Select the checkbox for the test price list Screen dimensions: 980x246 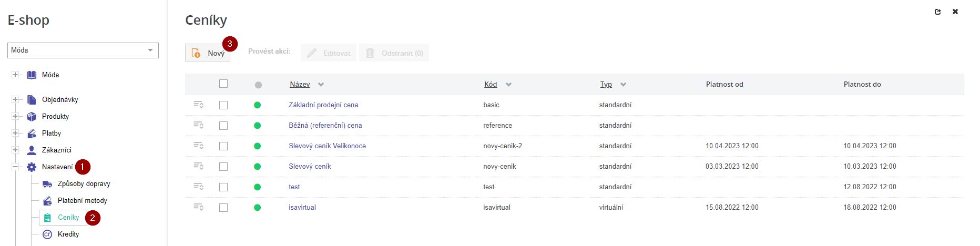(x=223, y=187)
